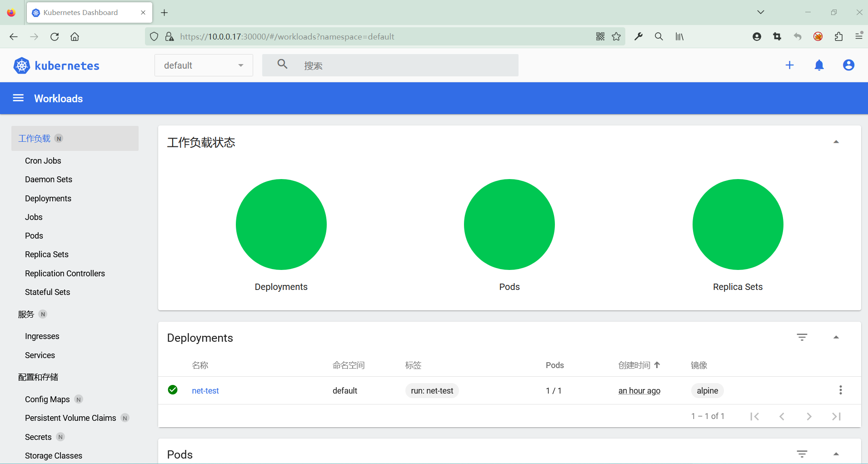This screenshot has width=868, height=464.
Task: Select the Kubernetes Dashboard browser tab
Action: (x=90, y=13)
